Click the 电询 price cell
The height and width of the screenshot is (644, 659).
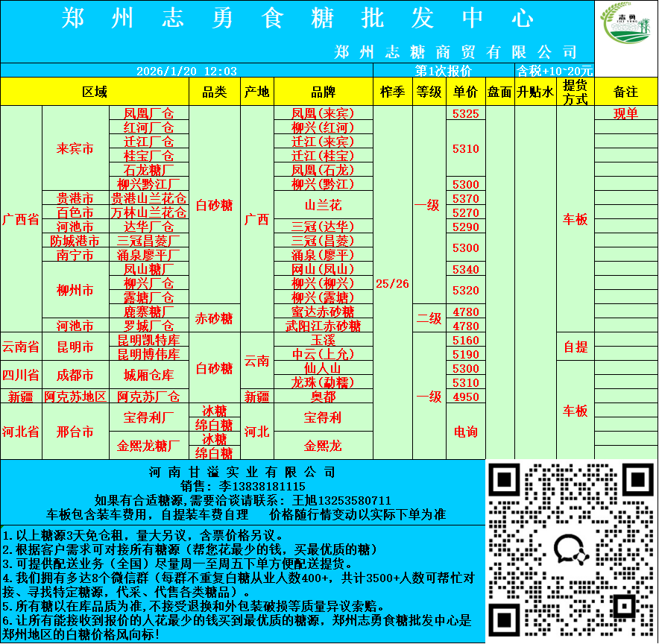pyautogui.click(x=465, y=432)
